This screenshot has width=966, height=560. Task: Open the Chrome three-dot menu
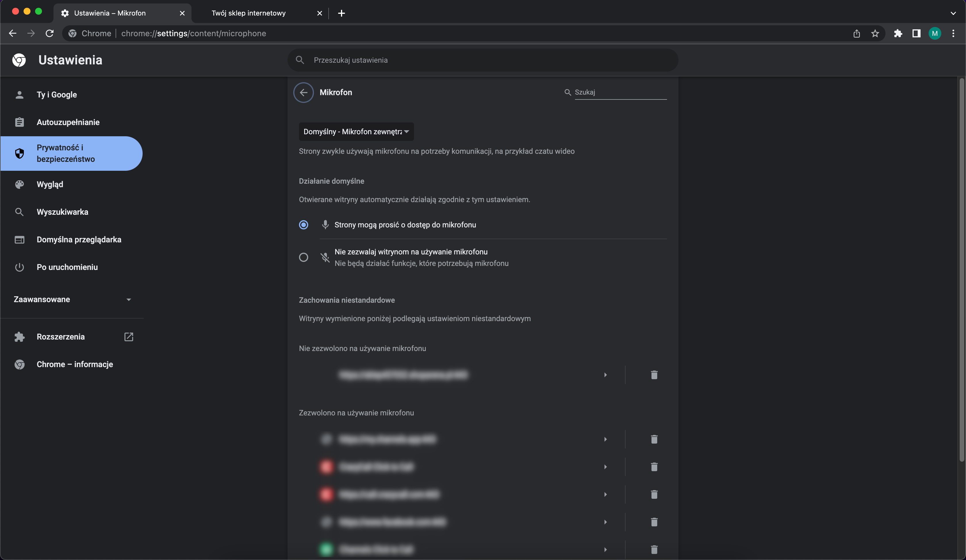(x=953, y=33)
